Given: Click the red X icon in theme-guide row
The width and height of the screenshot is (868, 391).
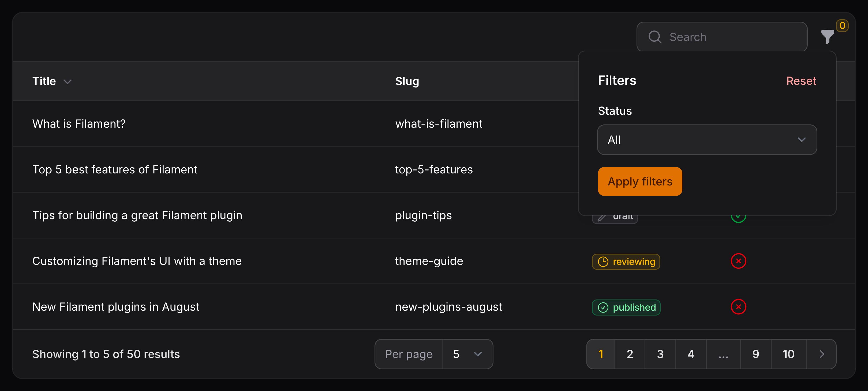Looking at the screenshot, I should [738, 261].
